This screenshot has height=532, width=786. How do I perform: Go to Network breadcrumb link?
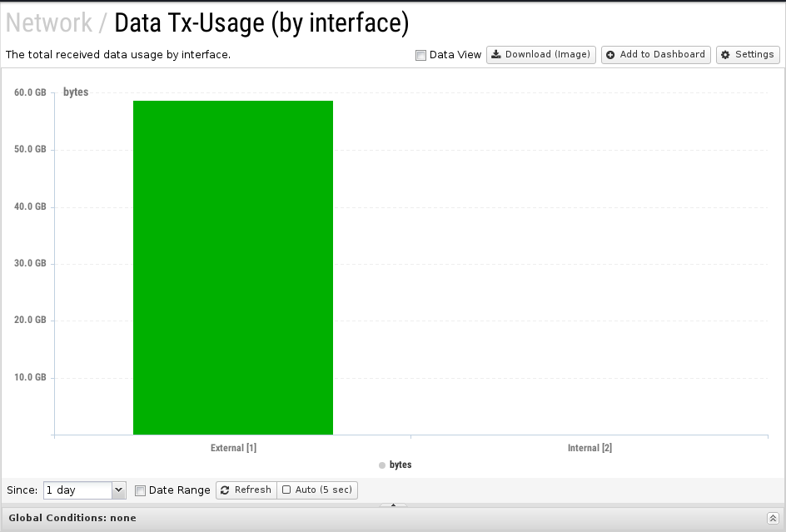point(49,22)
